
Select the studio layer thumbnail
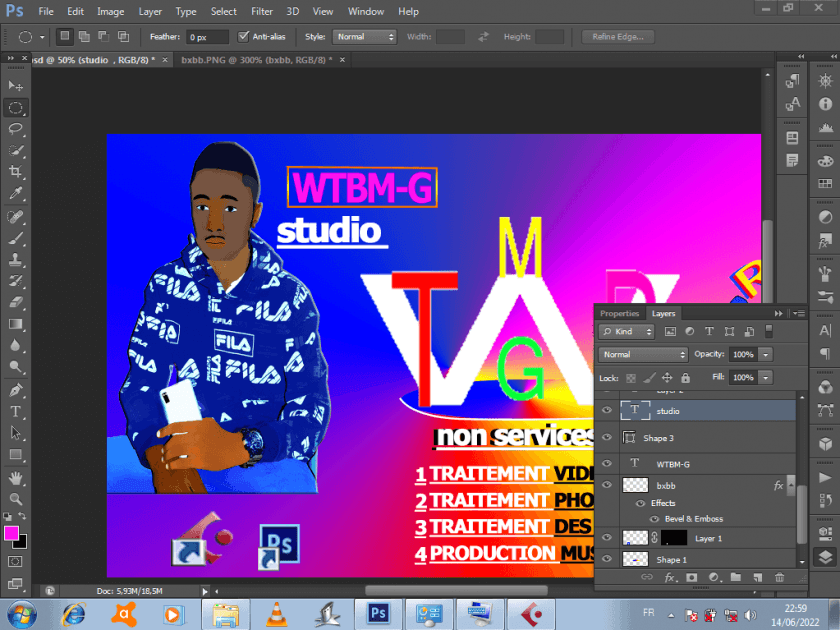(x=634, y=410)
